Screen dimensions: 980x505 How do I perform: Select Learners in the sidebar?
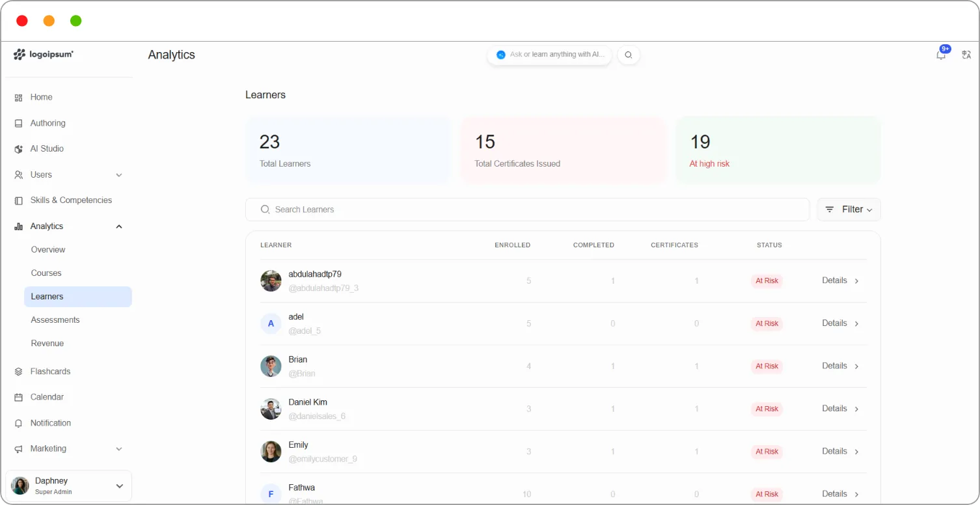coord(78,297)
